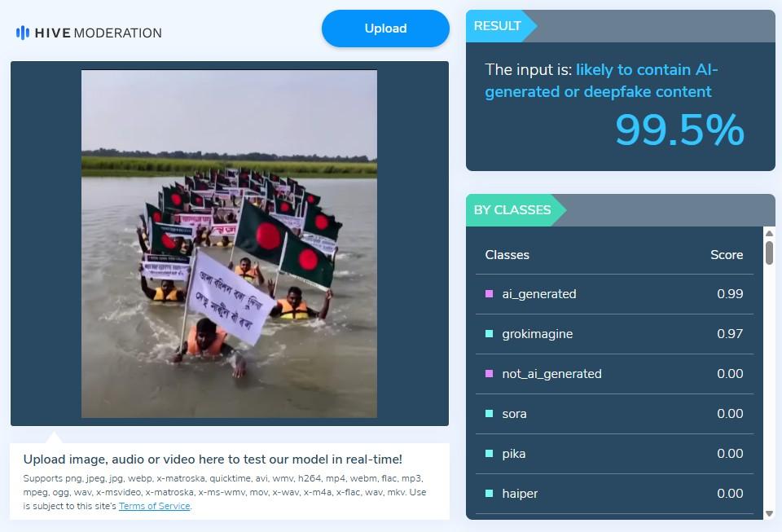Click the scrollbar up arrow in classes list
Viewport: 782px width, 532px height.
[x=769, y=233]
